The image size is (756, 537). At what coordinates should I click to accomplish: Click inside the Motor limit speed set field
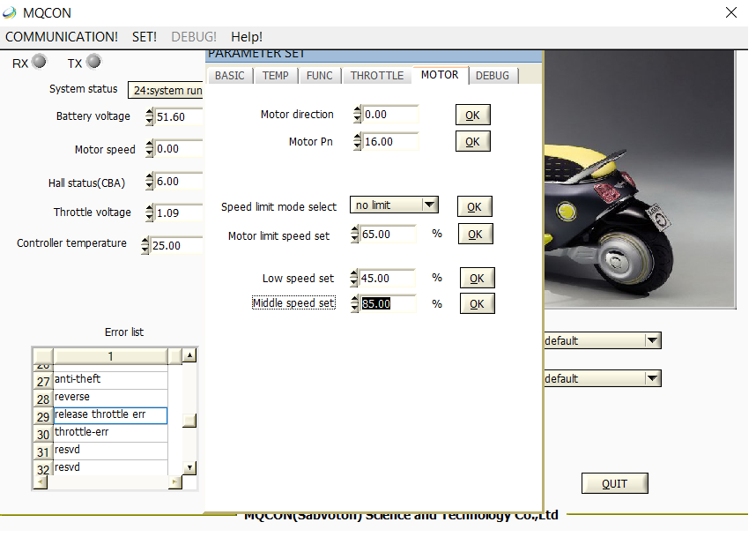click(388, 235)
